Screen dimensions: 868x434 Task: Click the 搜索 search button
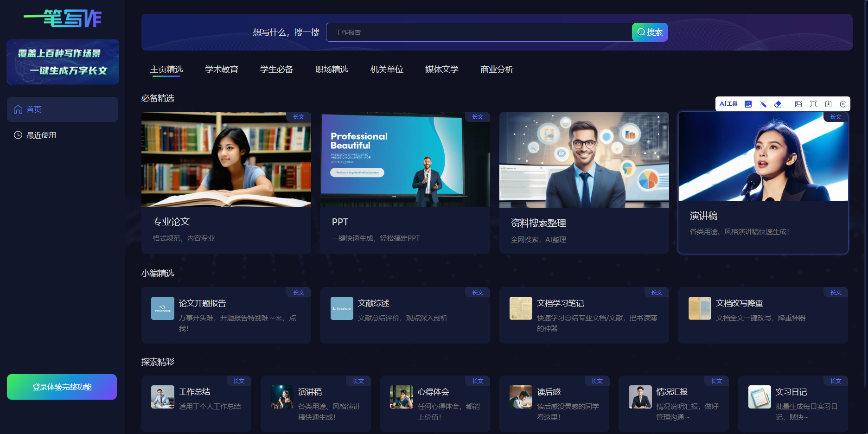[x=650, y=32]
